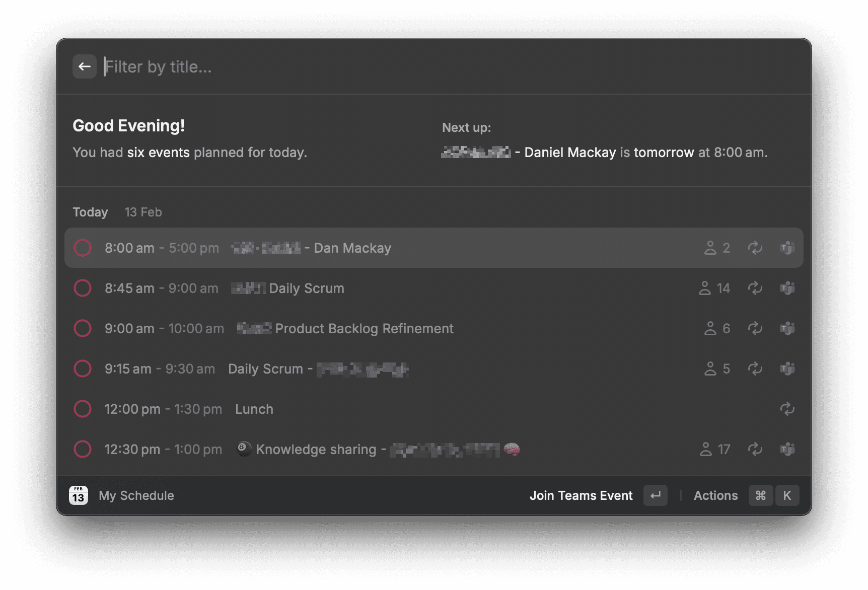Click the return key button

click(x=656, y=495)
